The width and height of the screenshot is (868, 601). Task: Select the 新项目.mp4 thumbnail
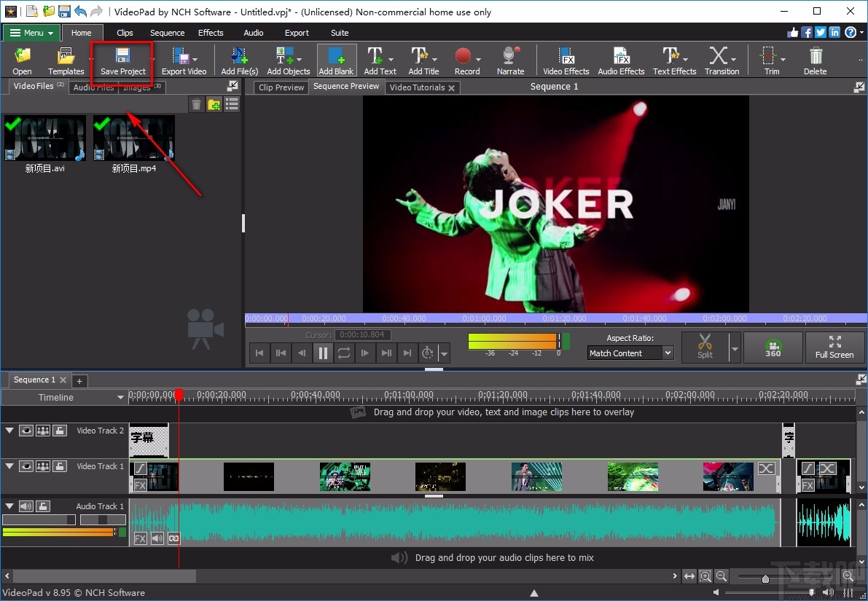pyautogui.click(x=133, y=138)
